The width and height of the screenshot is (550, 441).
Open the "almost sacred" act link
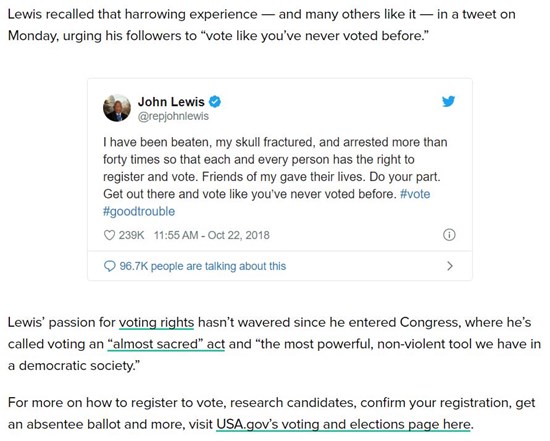[166, 344]
